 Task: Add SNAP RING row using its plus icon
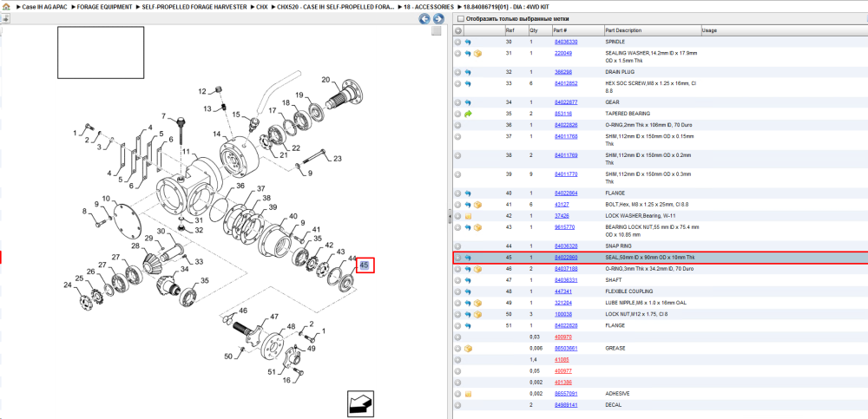[x=457, y=246]
